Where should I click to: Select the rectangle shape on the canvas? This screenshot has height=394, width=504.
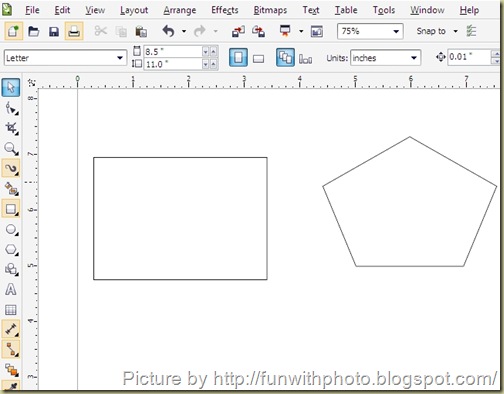tap(180, 218)
